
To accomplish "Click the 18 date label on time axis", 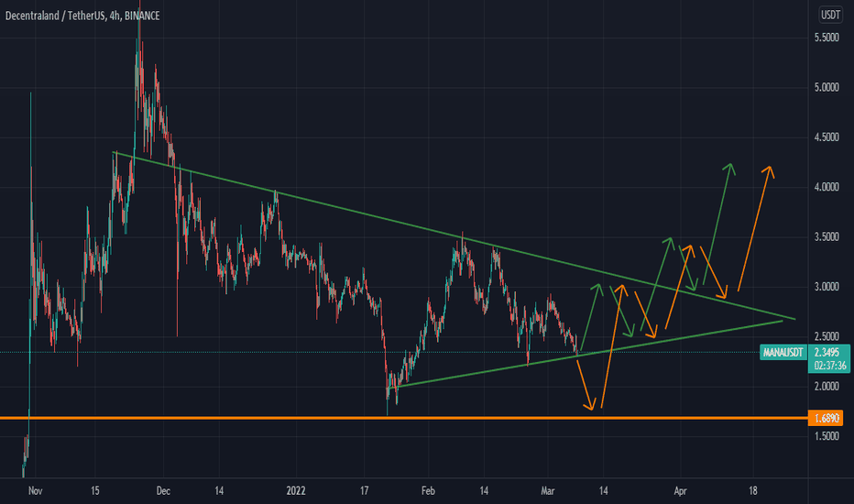I will pos(752,491).
